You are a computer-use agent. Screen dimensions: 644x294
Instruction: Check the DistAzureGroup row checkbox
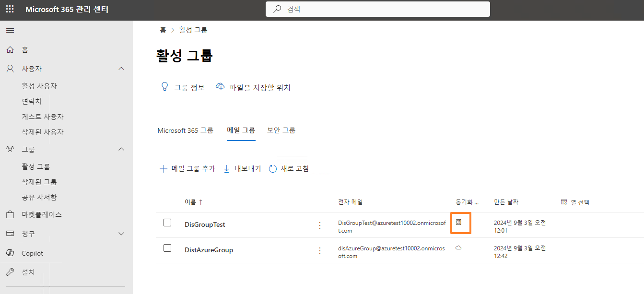167,248
